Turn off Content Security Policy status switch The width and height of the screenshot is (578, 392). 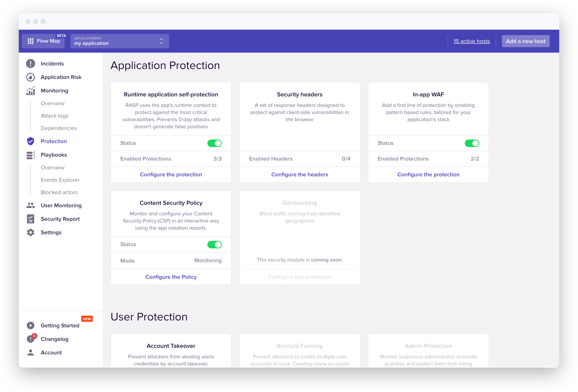(x=215, y=244)
